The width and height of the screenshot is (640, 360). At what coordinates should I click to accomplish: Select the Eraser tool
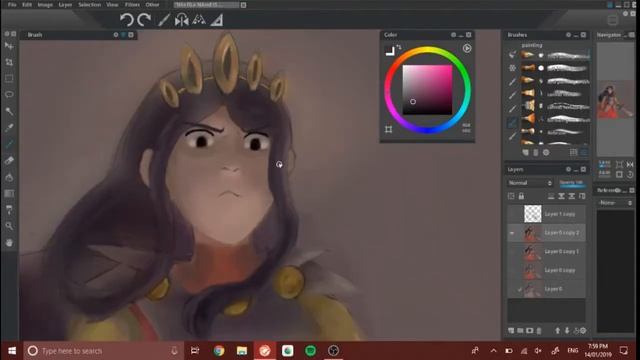click(9, 160)
